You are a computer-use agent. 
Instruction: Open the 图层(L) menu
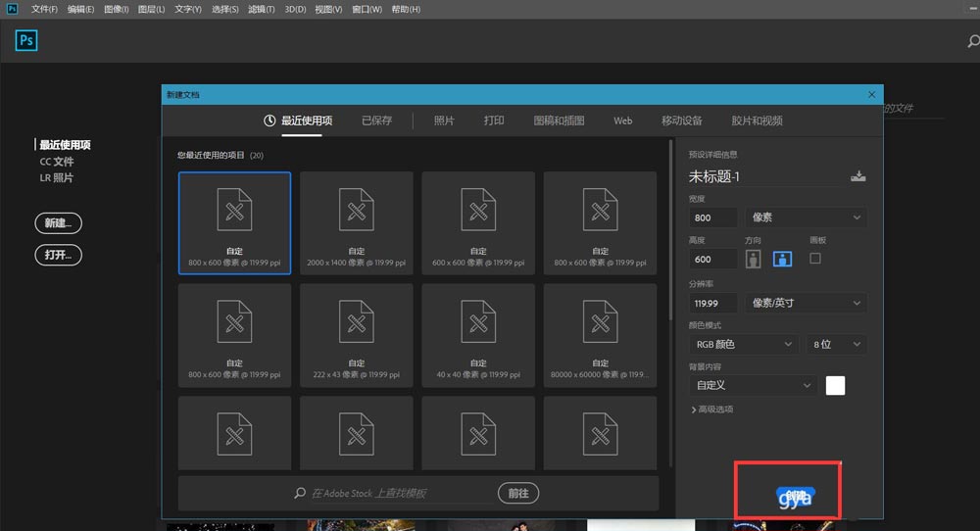[151, 10]
